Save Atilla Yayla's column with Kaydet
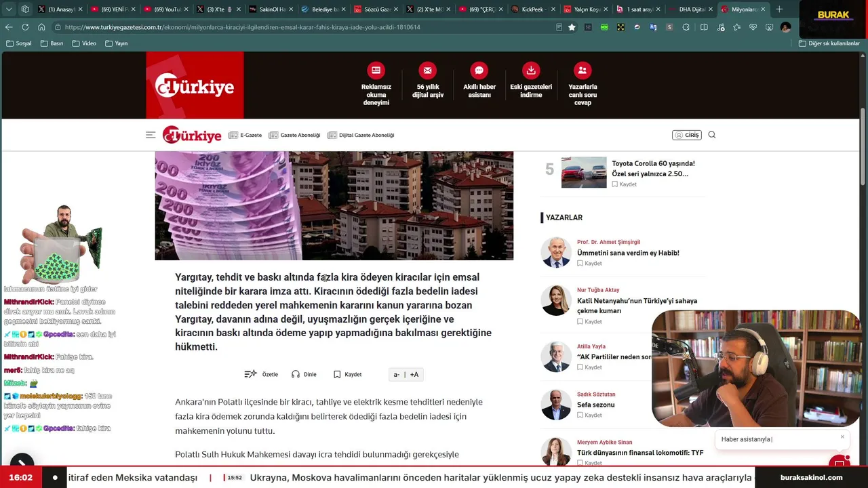Screen dimensions: 868x488 (x=589, y=367)
